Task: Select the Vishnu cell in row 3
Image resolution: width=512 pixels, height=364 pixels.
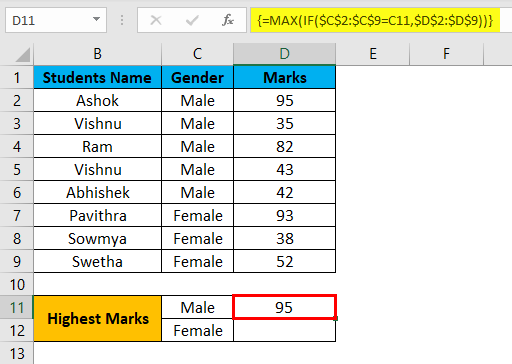Action: point(97,123)
